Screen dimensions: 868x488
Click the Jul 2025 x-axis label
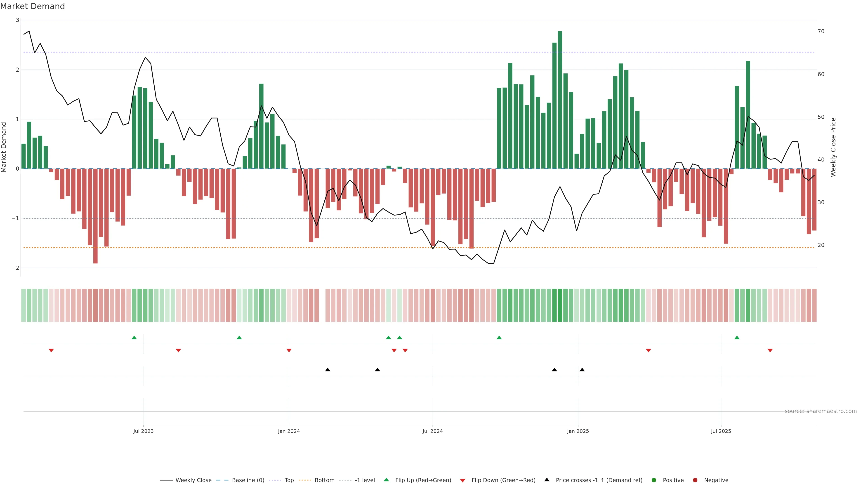721,431
